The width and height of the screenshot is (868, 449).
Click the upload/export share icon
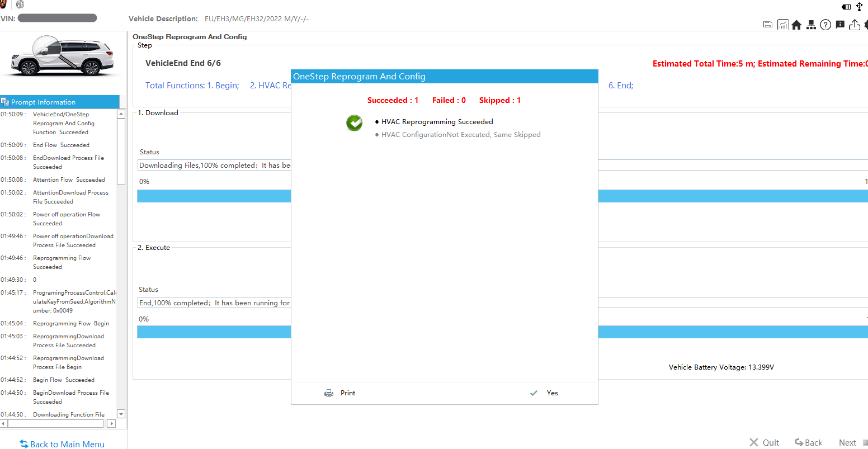(x=854, y=25)
